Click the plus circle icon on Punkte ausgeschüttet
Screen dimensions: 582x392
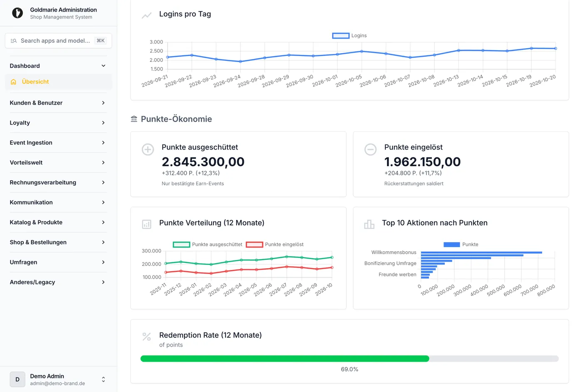(148, 149)
